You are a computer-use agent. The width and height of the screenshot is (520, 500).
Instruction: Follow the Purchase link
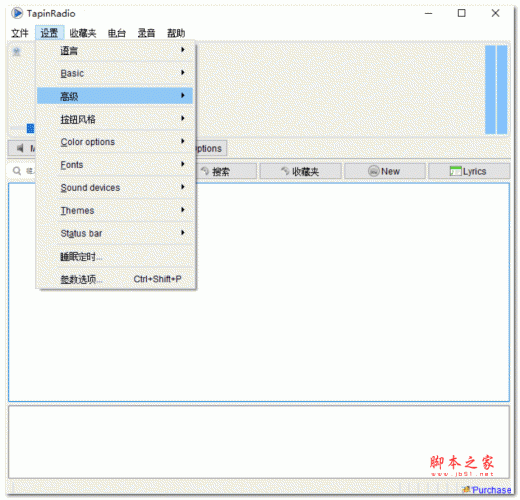click(491, 490)
